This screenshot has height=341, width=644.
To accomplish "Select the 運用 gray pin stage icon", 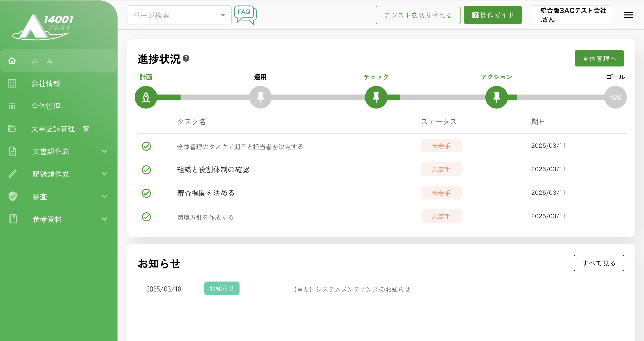I will point(260,97).
